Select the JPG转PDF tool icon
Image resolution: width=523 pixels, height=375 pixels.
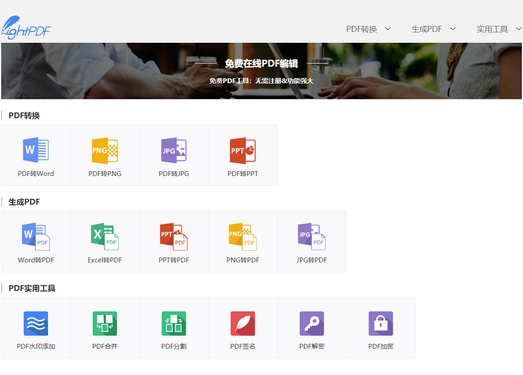click(312, 237)
